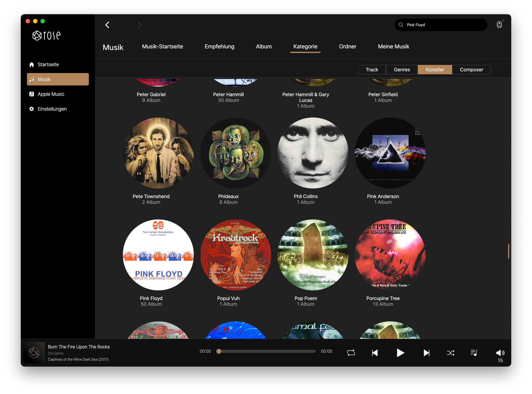Click the Rose logo
Screen dimensions: 532x394
pos(47,36)
